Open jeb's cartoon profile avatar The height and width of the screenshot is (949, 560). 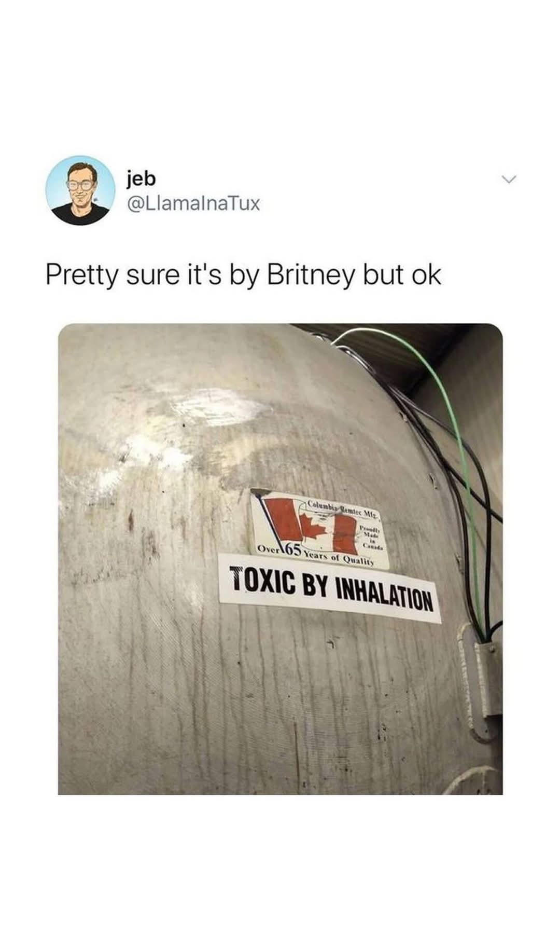point(80,190)
